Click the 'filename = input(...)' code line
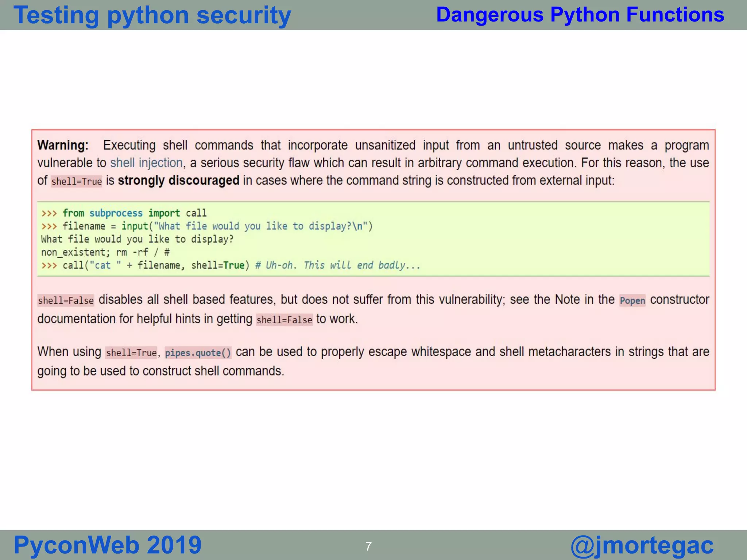This screenshot has width=747, height=560. [207, 226]
